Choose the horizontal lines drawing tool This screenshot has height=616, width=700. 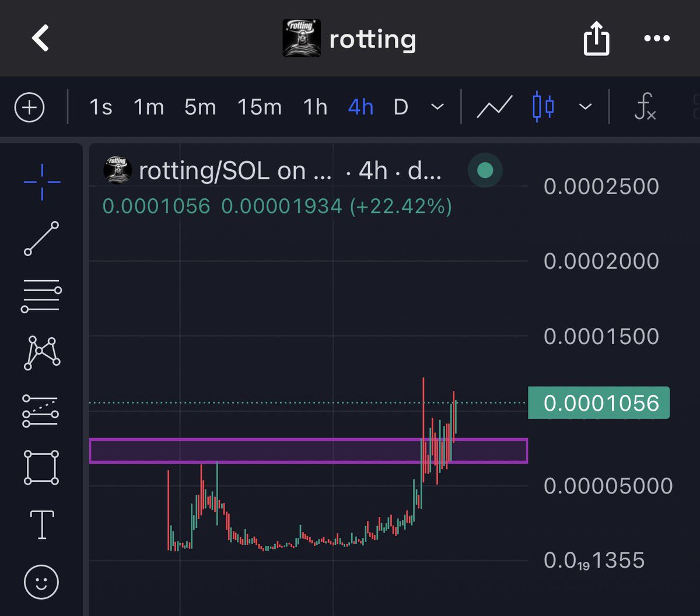click(x=41, y=296)
